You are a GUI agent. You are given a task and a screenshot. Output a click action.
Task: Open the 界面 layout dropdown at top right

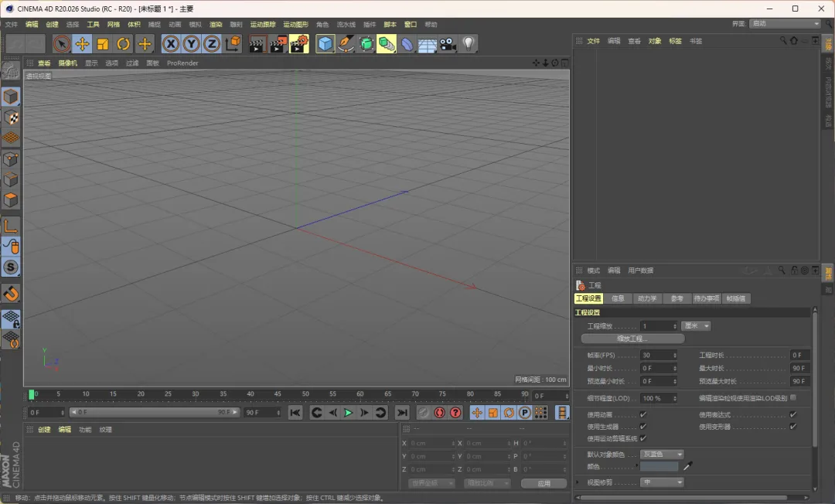785,24
